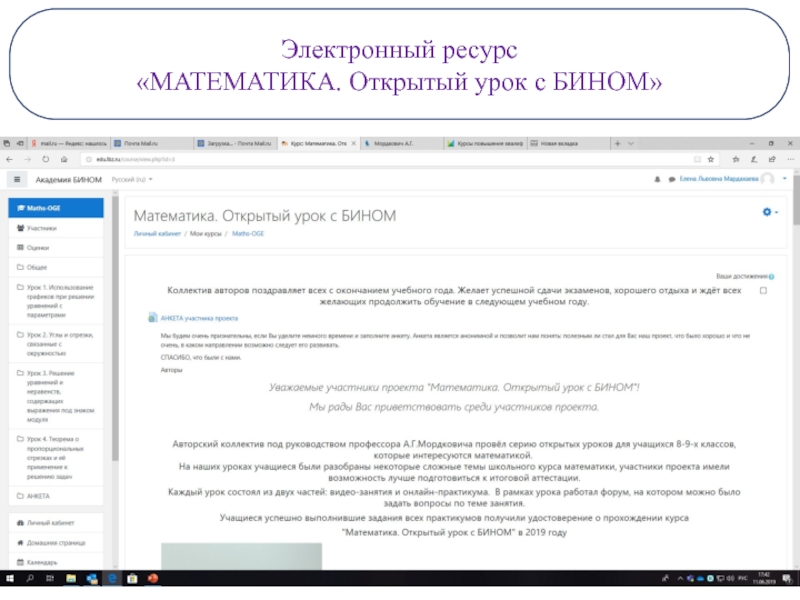Open File Explorer from taskbar
Image resolution: width=800 pixels, height=600 pixels.
coord(71,578)
